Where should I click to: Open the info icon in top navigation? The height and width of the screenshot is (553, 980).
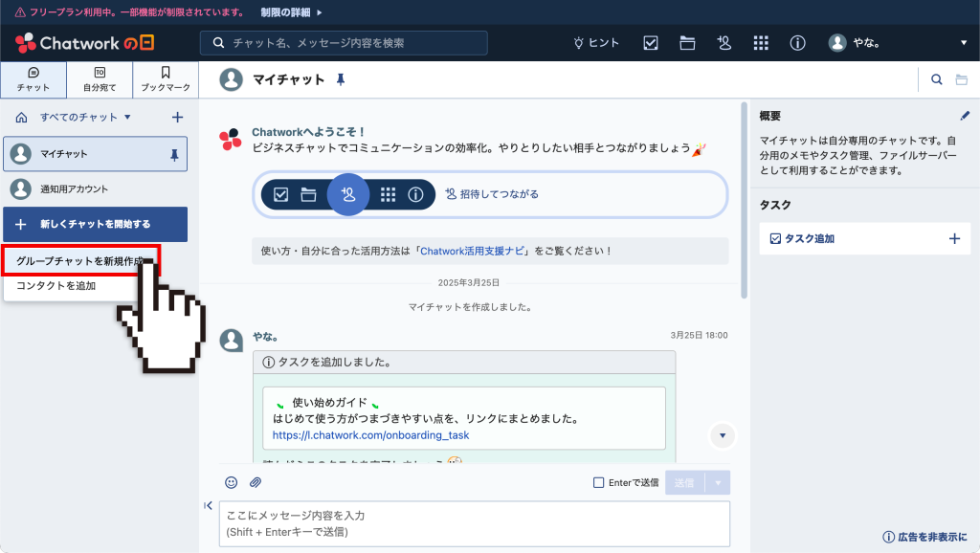tap(797, 43)
